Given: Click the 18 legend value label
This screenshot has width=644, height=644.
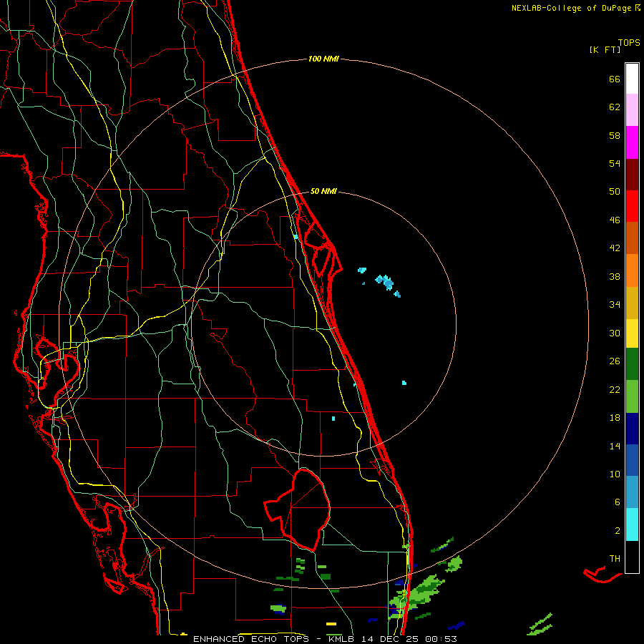Looking at the screenshot, I should [615, 418].
